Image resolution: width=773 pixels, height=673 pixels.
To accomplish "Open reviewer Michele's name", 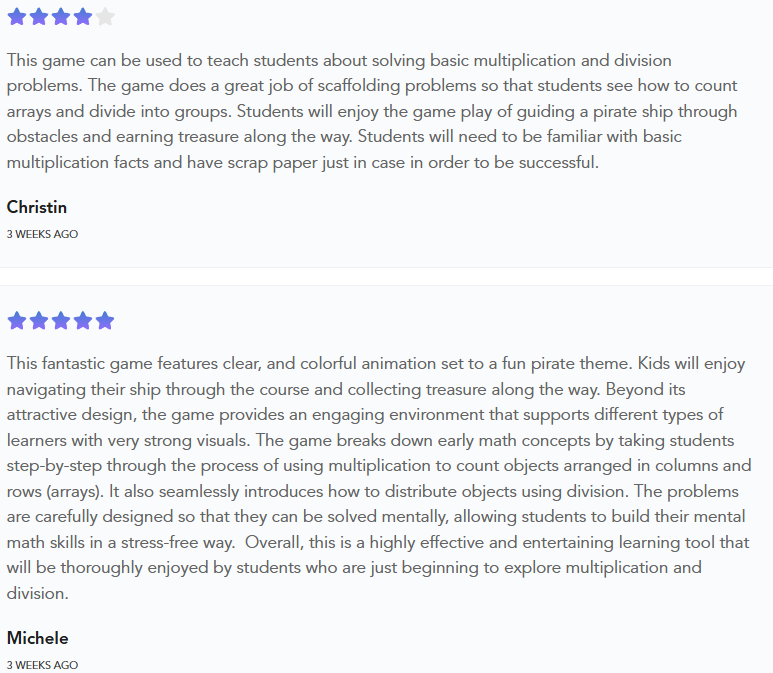I will coord(38,638).
